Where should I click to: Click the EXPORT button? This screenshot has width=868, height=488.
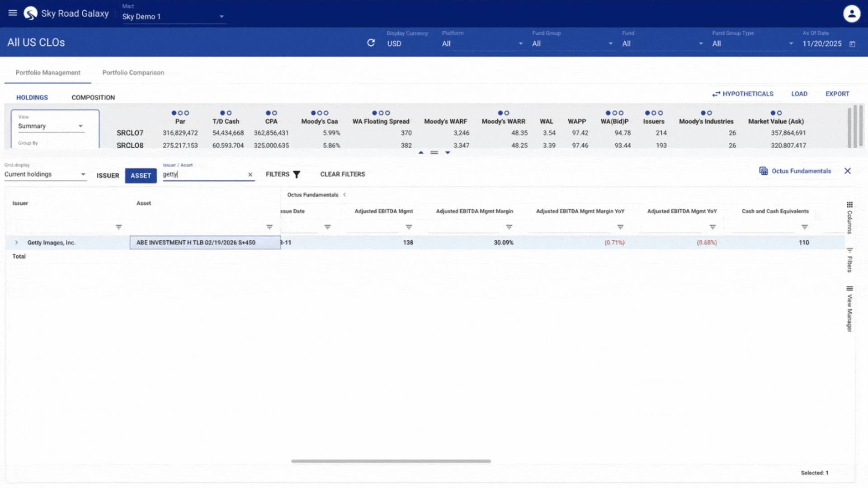[x=837, y=94]
